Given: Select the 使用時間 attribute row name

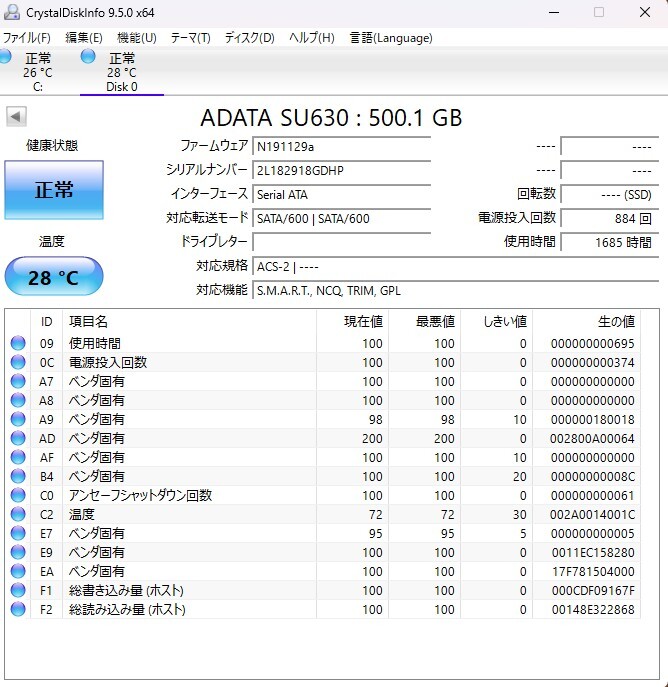Looking at the screenshot, I should (95, 343).
